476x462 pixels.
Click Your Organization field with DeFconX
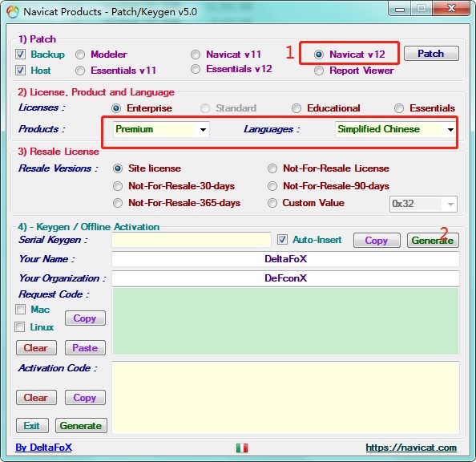click(285, 278)
